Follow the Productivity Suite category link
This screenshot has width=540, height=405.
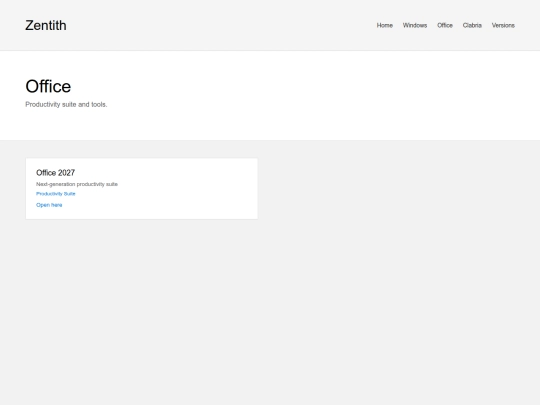coord(55,194)
